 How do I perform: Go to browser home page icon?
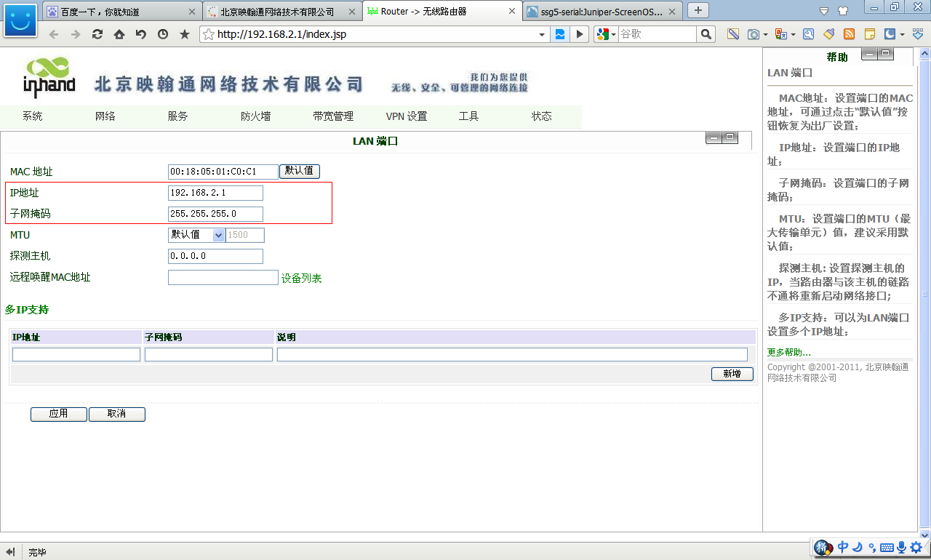point(119,34)
